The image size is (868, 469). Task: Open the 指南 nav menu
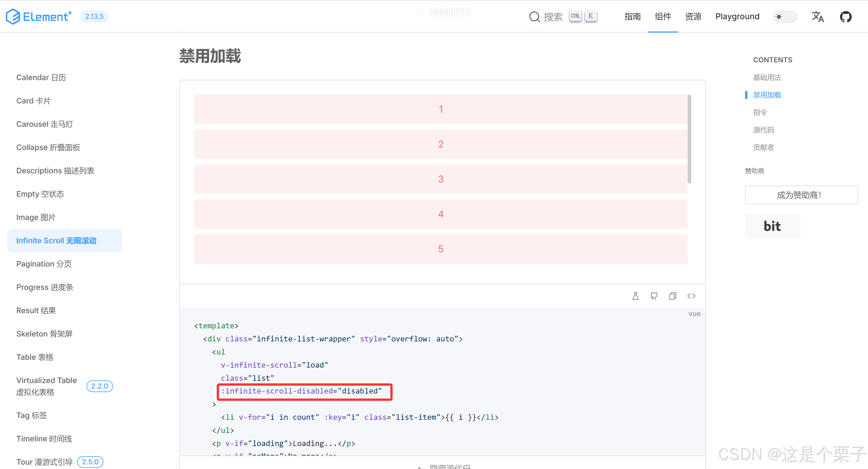[632, 17]
